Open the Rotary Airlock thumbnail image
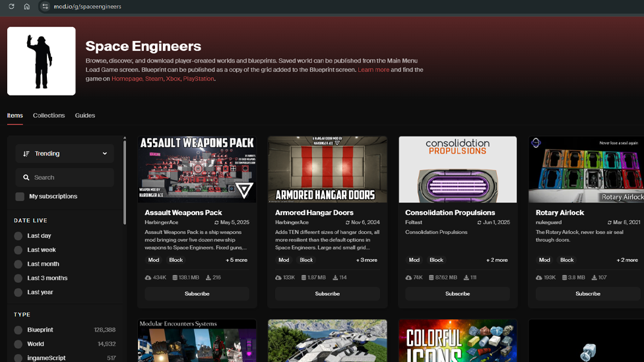The width and height of the screenshot is (644, 362). 586,169
